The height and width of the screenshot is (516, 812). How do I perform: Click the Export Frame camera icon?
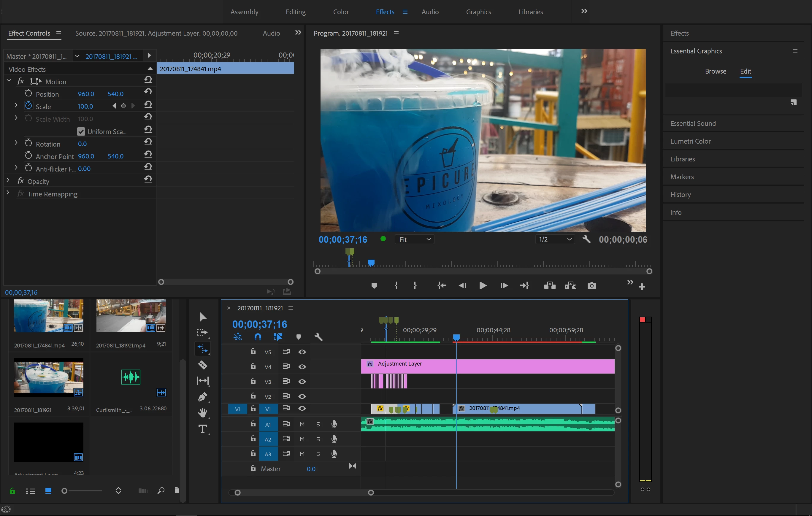pos(591,286)
